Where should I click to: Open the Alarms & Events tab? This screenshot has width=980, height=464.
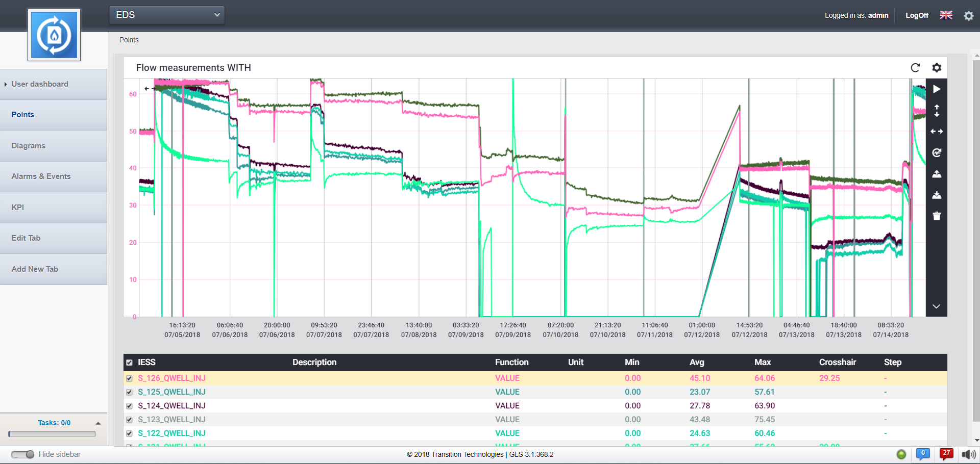click(x=41, y=176)
